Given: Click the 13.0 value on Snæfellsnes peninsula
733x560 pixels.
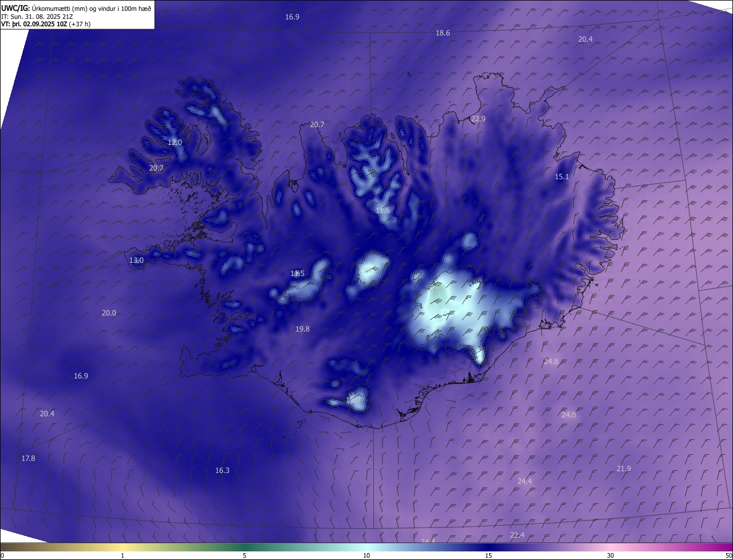Looking at the screenshot, I should click(x=136, y=261).
